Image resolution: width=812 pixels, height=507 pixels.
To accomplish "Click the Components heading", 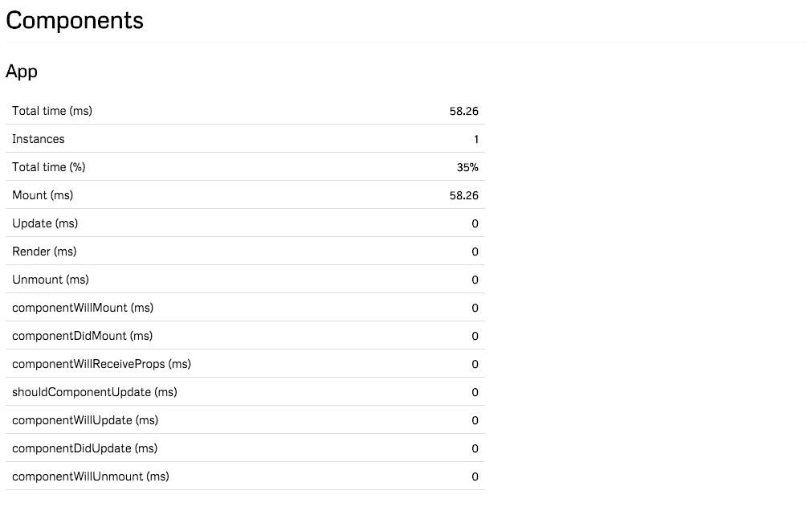I will (75, 21).
